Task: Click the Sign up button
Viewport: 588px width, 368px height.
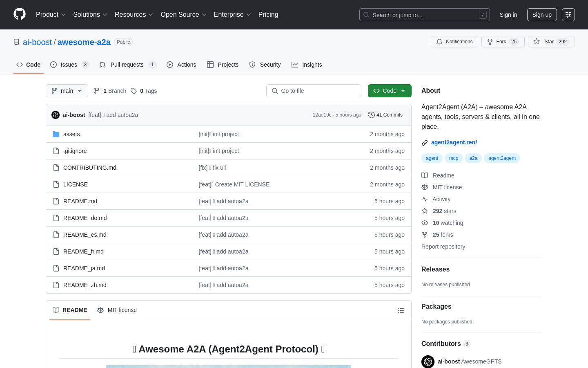Action: click(542, 15)
